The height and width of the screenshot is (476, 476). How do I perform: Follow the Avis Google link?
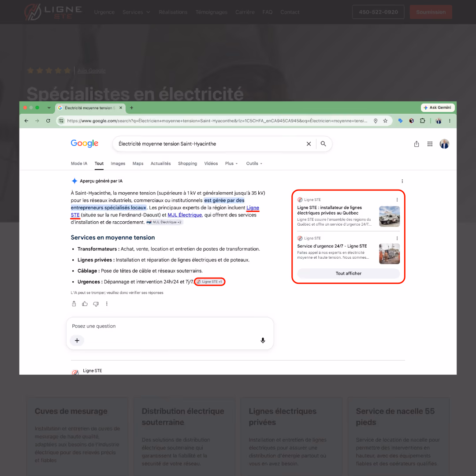click(x=91, y=71)
